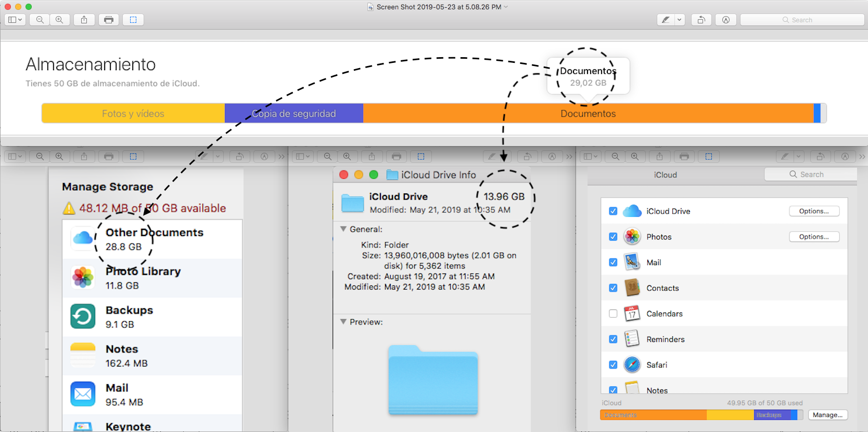
Task: Choose selection tool in iCloud settings window toolbar
Action: click(709, 156)
